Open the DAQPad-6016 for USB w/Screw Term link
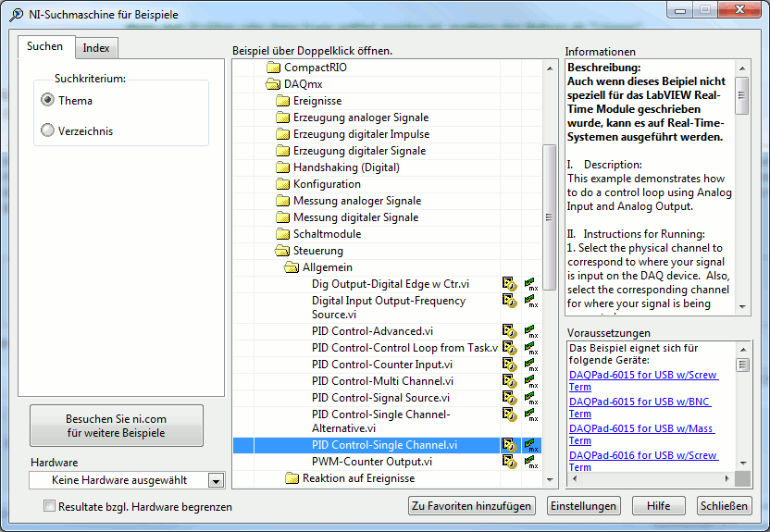The height and width of the screenshot is (532, 770). [x=642, y=462]
